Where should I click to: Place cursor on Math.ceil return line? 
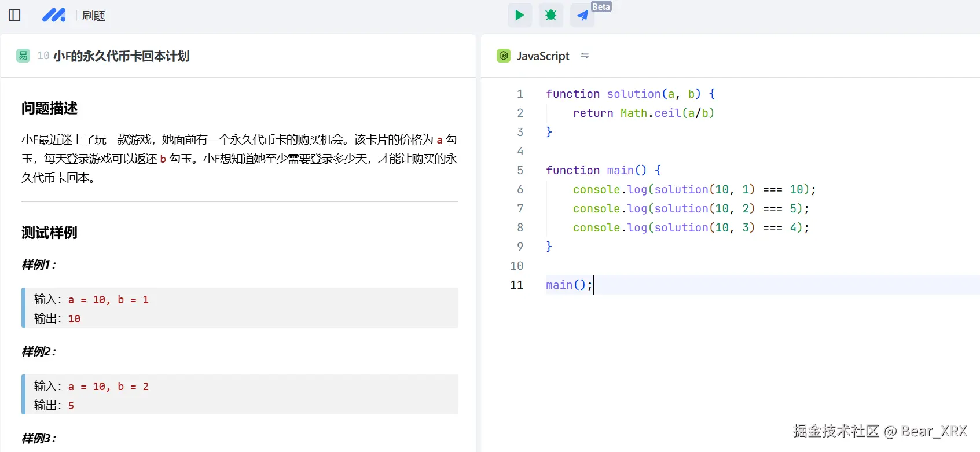tap(643, 113)
